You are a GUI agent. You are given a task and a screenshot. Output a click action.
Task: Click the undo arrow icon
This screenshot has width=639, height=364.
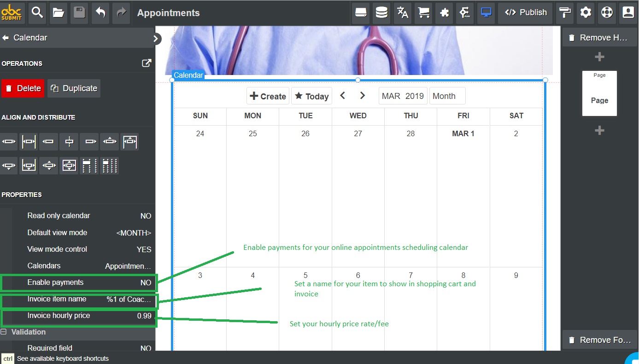click(100, 12)
